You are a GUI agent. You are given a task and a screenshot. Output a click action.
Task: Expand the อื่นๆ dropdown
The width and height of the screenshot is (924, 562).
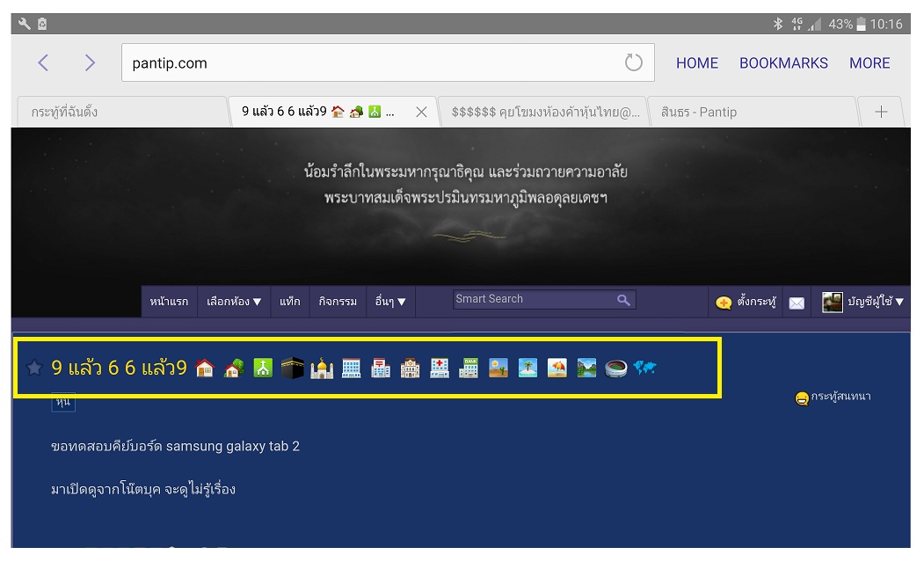(390, 302)
